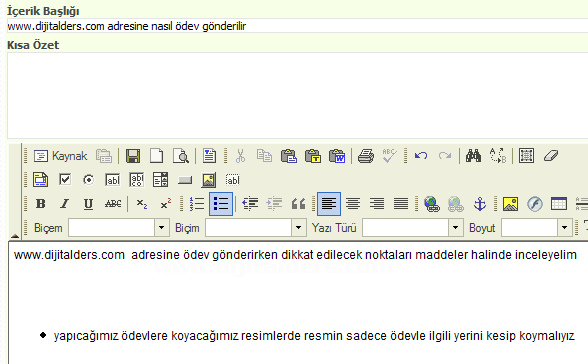This screenshot has width=588, height=364.
Task: Toggle the active bulleted list button
Action: 221,204
